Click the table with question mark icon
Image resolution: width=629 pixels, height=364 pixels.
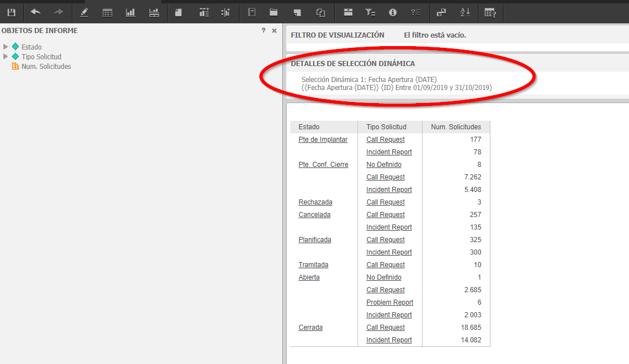(490, 13)
